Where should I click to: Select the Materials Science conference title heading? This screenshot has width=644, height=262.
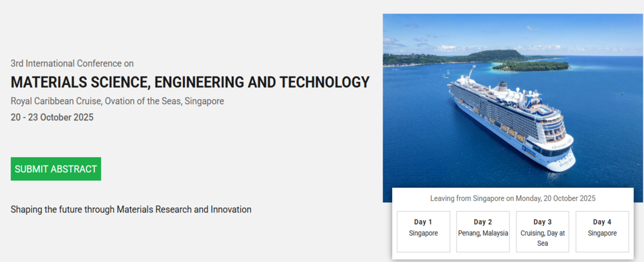(190, 82)
